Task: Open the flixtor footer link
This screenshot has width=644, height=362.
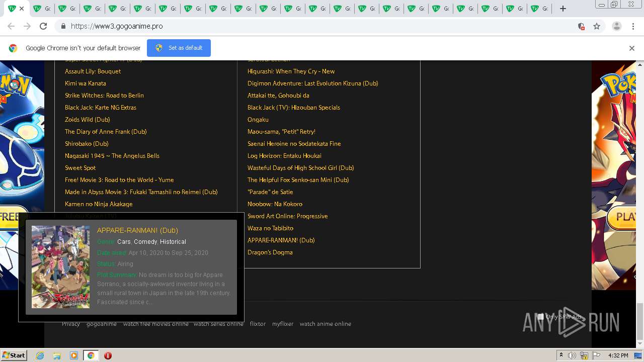Action: [x=258, y=324]
